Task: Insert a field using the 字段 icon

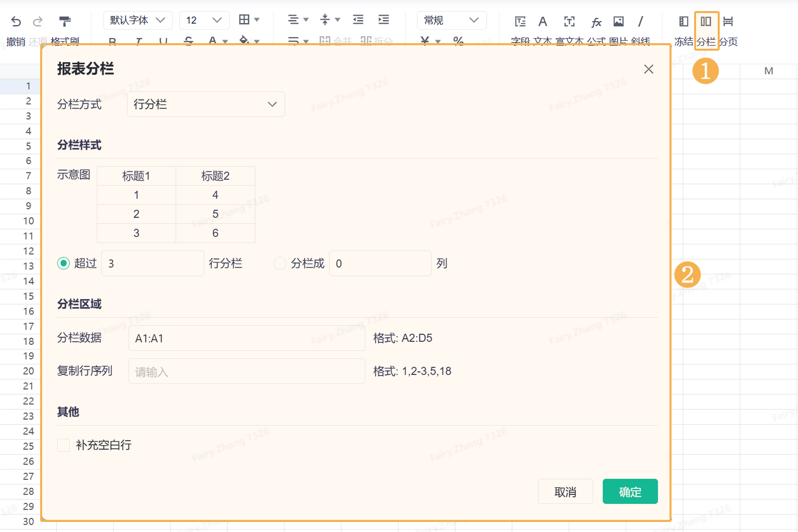Action: coord(520,22)
